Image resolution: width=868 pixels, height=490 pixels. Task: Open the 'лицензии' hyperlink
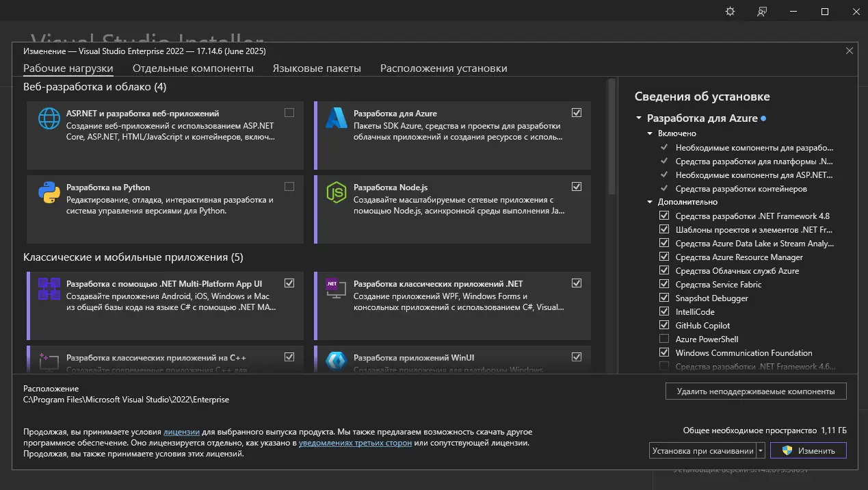(181, 432)
